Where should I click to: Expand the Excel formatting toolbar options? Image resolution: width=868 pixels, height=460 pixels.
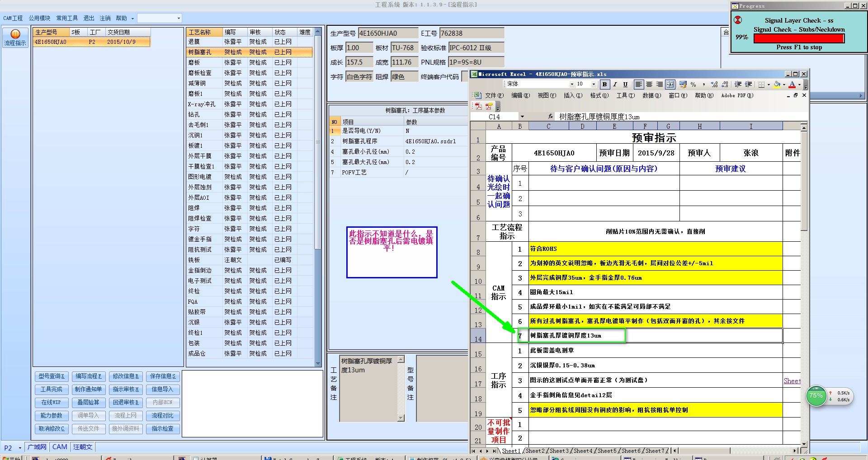tap(806, 84)
